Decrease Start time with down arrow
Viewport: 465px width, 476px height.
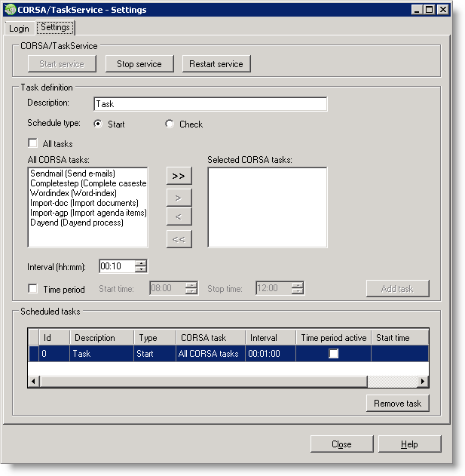(x=191, y=291)
